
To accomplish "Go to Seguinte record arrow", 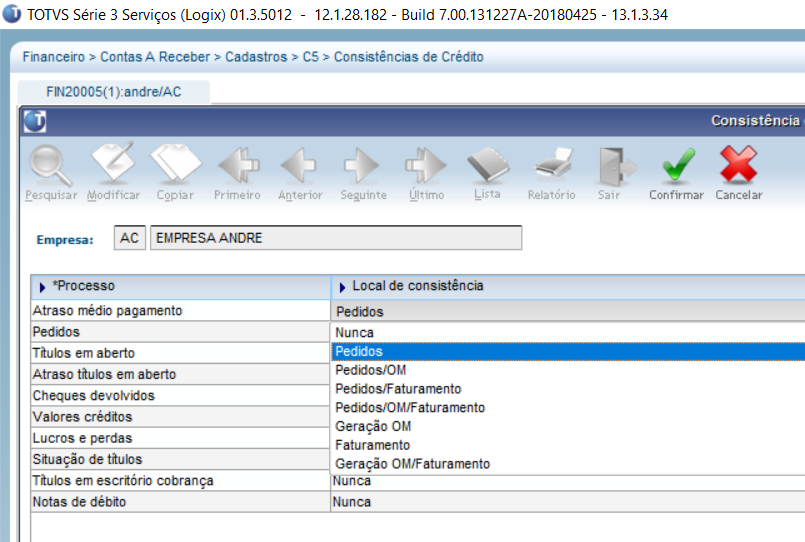I will point(362,165).
